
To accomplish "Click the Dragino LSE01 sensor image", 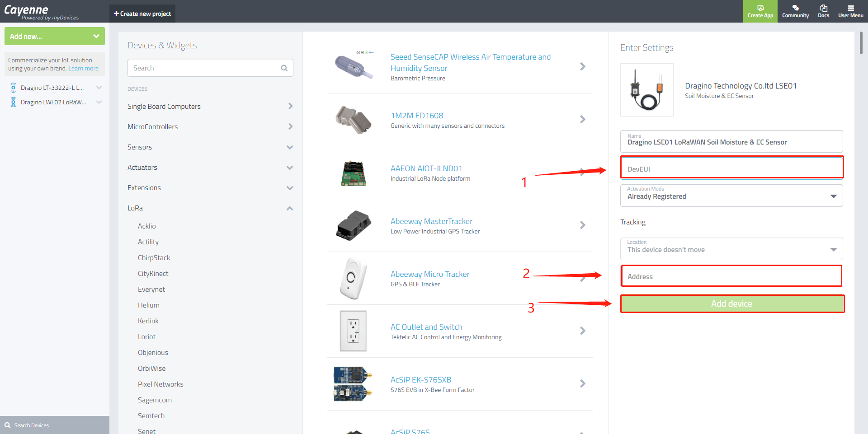I will coord(647,90).
